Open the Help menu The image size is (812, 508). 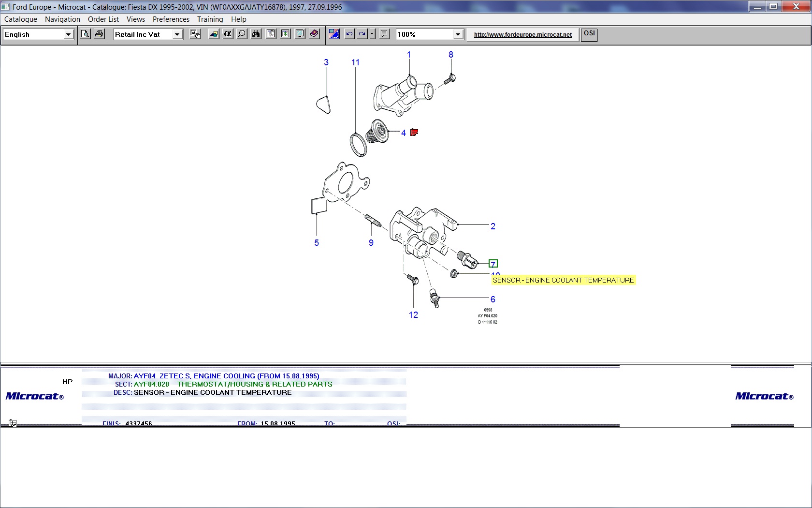(239, 19)
